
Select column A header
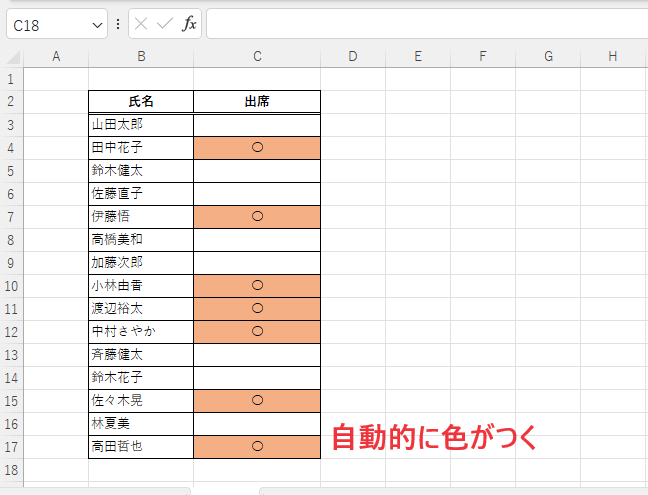click(56, 56)
